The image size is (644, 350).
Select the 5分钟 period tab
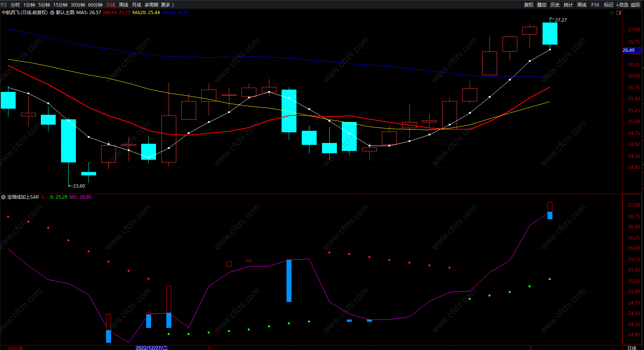tap(44, 5)
